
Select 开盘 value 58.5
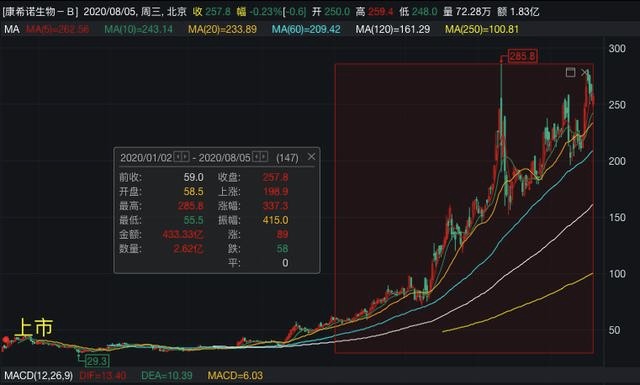(x=193, y=191)
